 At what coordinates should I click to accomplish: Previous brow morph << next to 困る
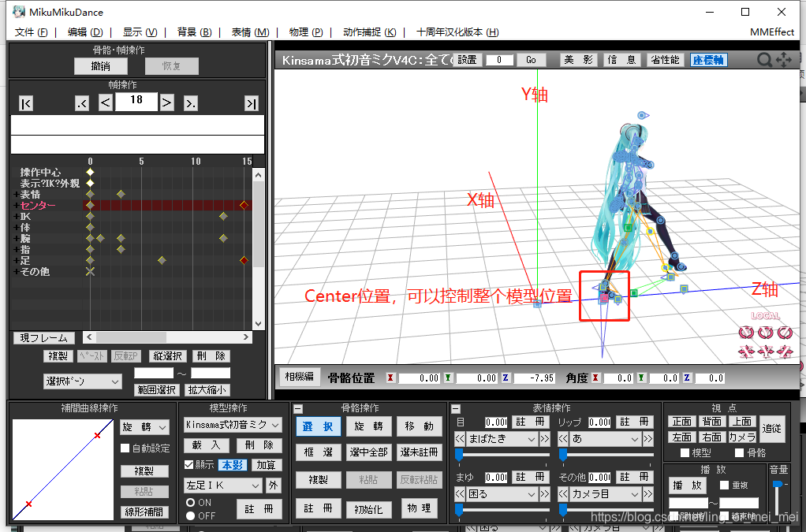click(x=460, y=494)
